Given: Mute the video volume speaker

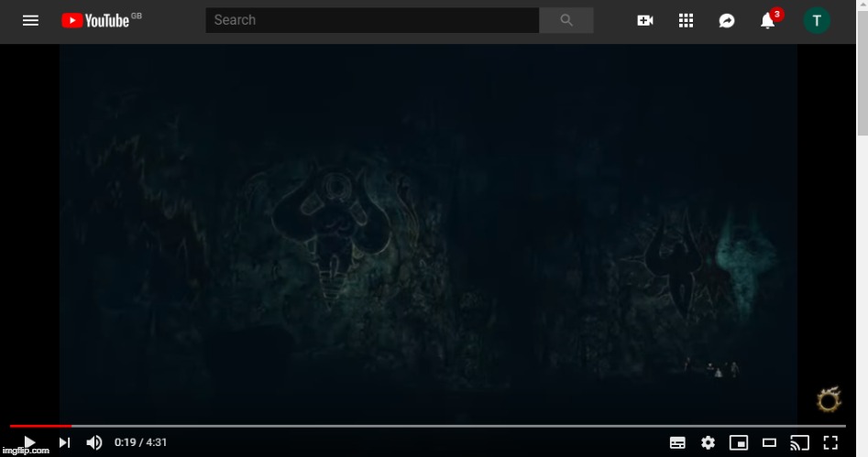Looking at the screenshot, I should click(94, 442).
